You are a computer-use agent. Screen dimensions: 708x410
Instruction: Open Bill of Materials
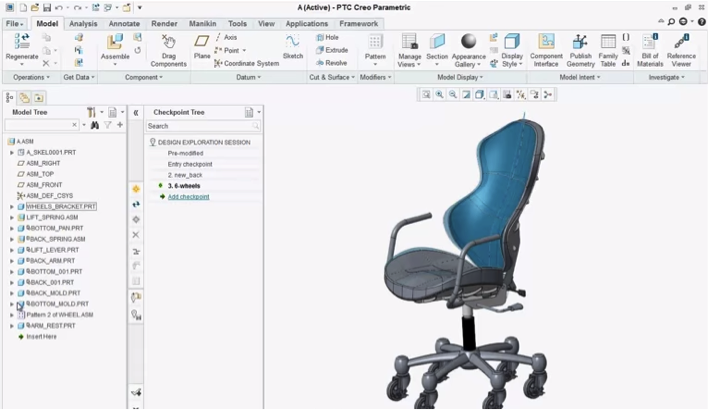[x=649, y=42]
